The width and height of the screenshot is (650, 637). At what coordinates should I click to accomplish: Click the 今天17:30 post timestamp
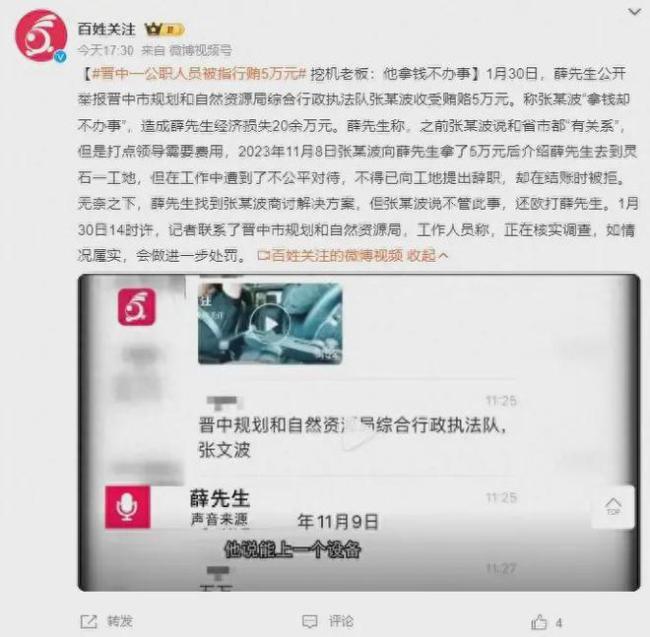pyautogui.click(x=106, y=51)
